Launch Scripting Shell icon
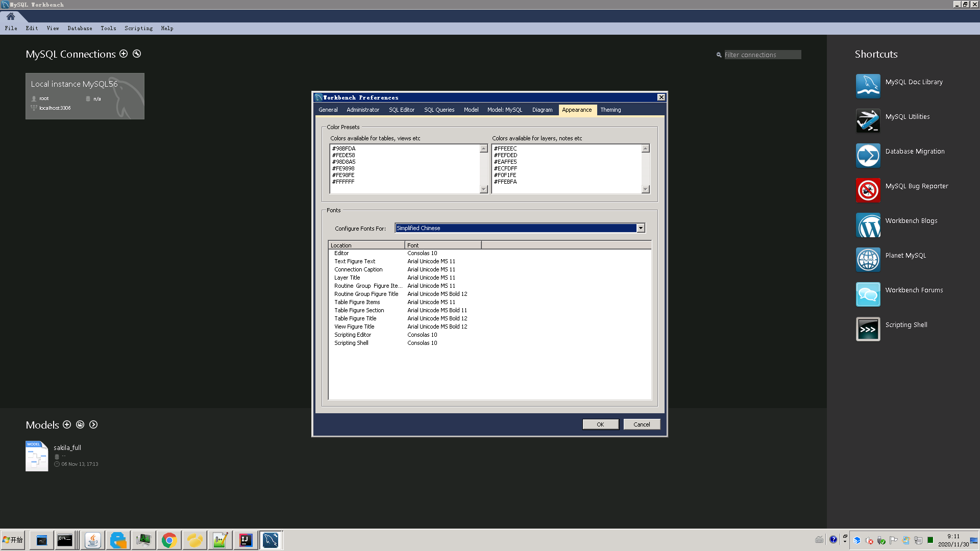 click(x=868, y=329)
